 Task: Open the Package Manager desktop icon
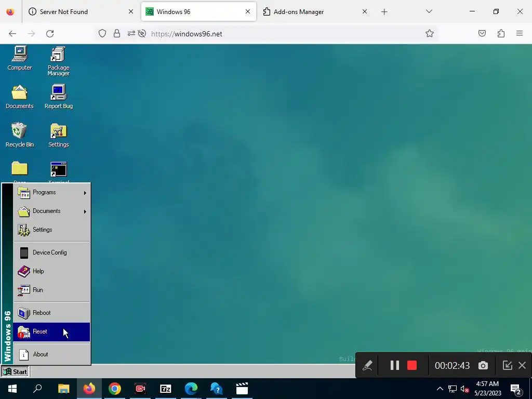(58, 61)
